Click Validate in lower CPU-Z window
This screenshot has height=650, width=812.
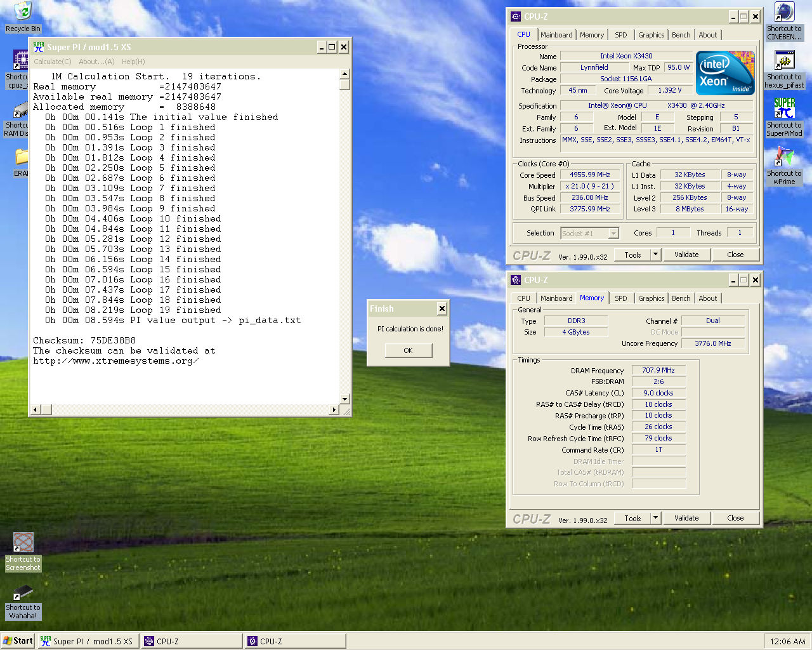click(x=686, y=518)
